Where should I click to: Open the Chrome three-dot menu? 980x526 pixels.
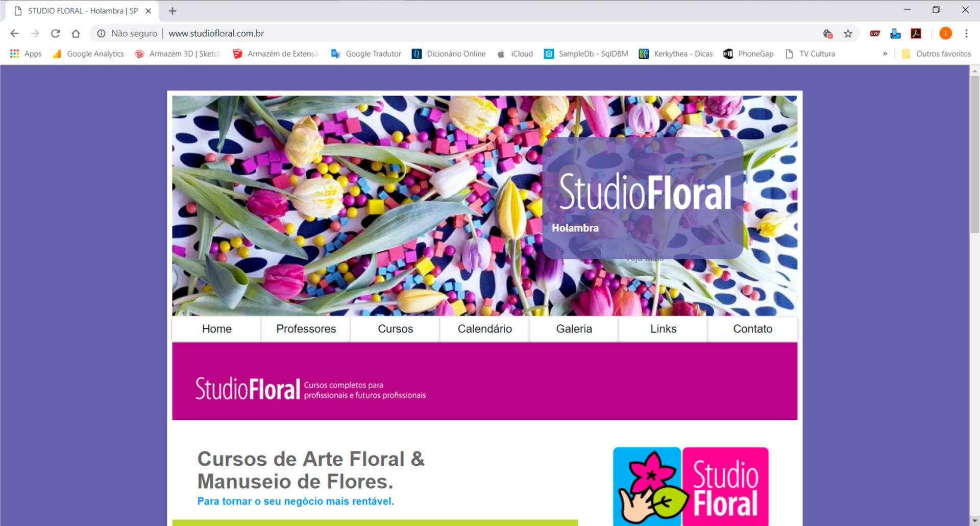click(966, 34)
